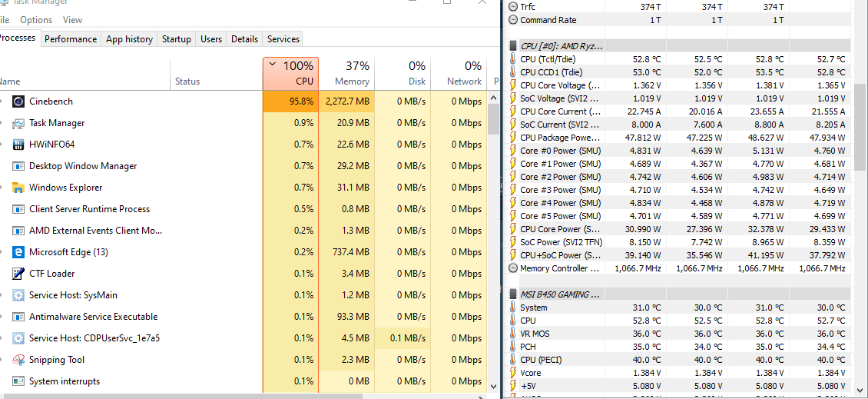
Task: Select the Antimalware Service Executable 93.3 MB cell
Action: click(x=346, y=317)
